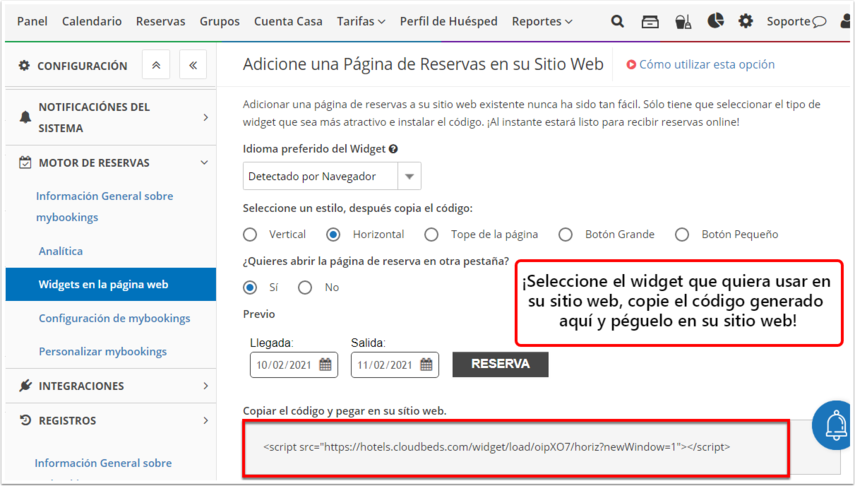Click the history icon next to Registros
855x486 pixels.
tap(25, 420)
